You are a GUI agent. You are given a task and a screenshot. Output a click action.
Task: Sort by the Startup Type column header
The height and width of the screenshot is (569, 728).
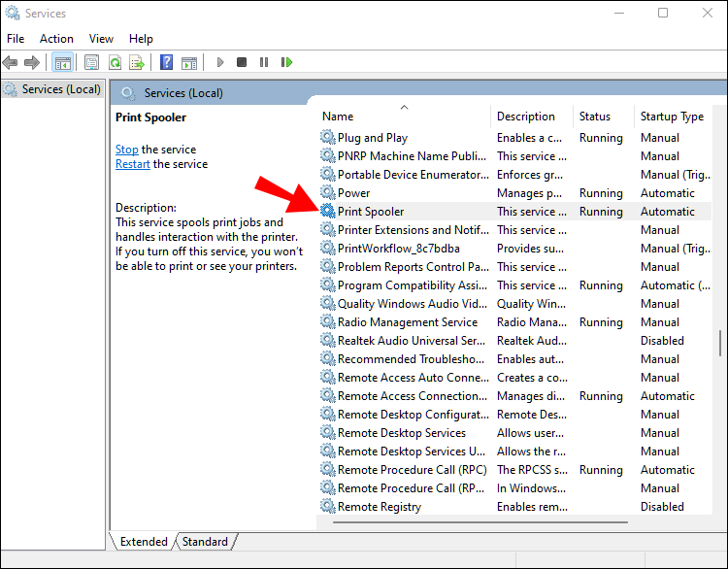pyautogui.click(x=673, y=117)
